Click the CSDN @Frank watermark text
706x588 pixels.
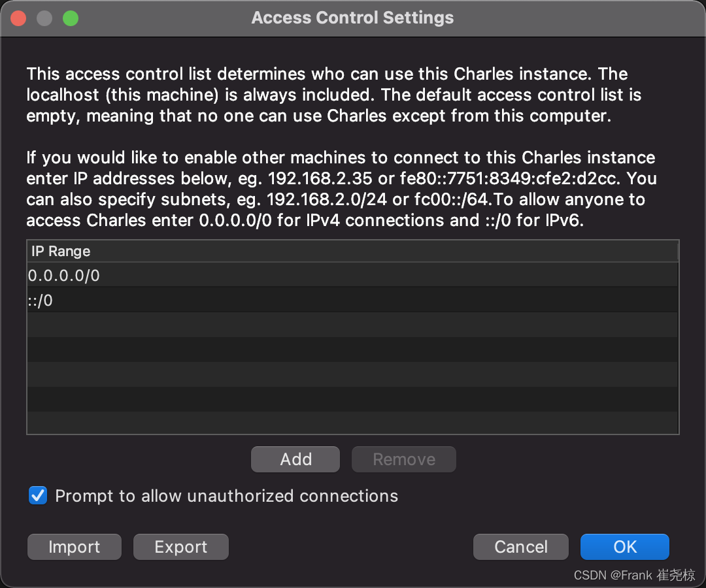click(x=634, y=575)
